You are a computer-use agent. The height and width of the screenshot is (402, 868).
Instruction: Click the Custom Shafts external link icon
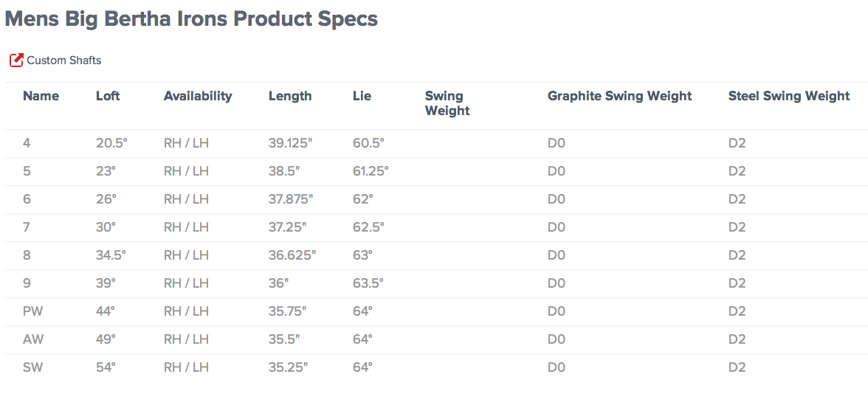point(16,60)
